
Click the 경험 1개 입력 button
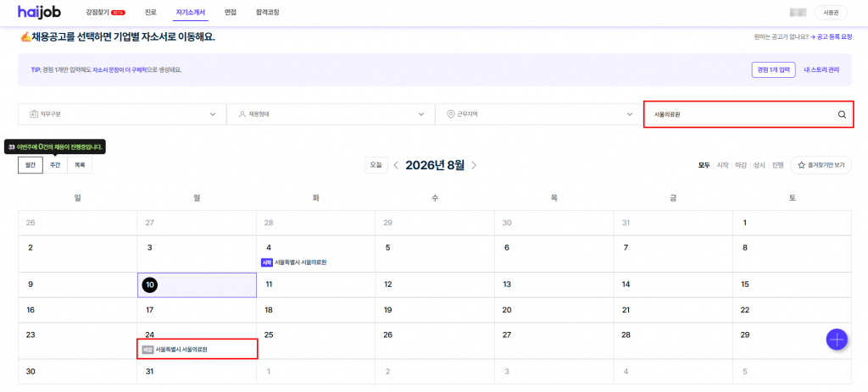point(773,69)
